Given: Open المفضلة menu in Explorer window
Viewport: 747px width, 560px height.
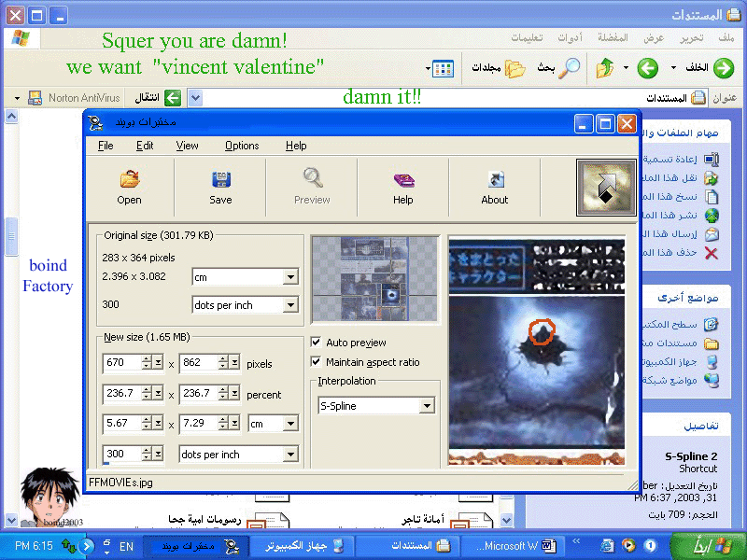Looking at the screenshot, I should [613, 37].
